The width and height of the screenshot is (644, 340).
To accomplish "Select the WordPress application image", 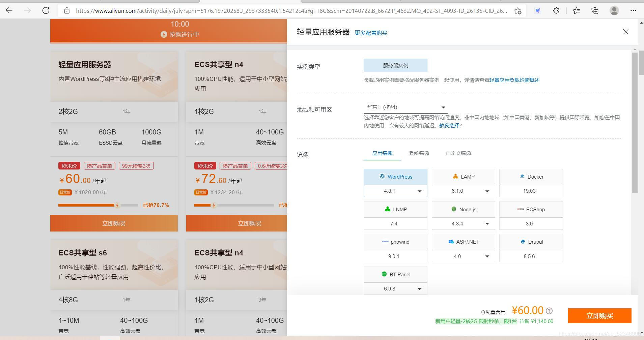I will 396,177.
